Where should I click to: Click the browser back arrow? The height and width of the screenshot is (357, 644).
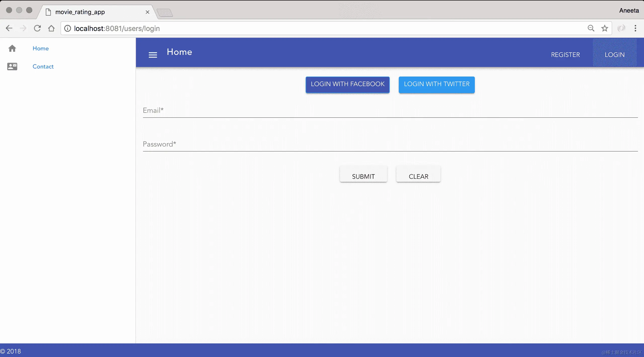point(9,28)
